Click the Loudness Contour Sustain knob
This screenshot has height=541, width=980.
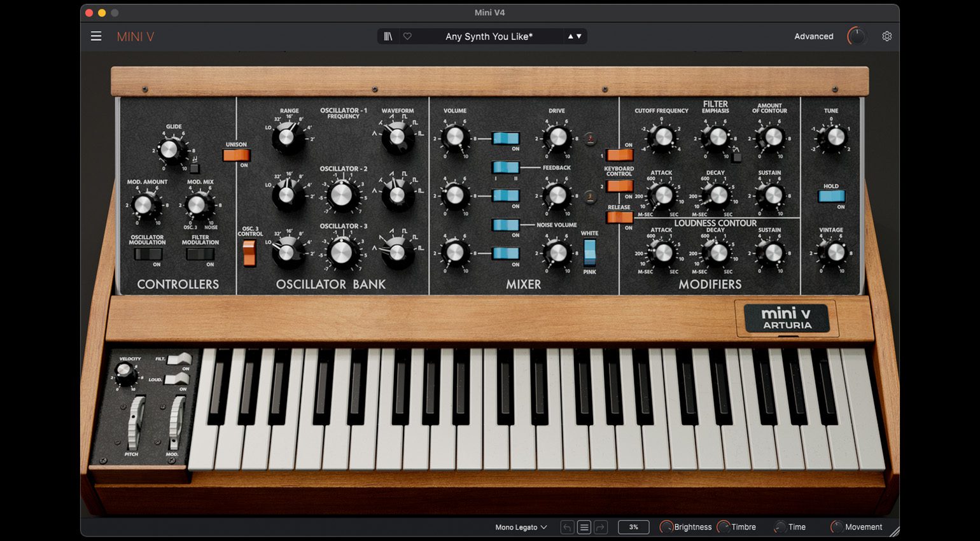[x=773, y=253]
